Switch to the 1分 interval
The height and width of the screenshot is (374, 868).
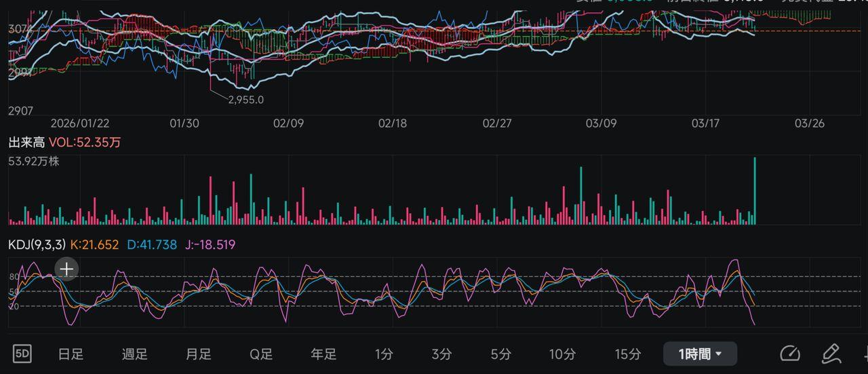tap(384, 354)
